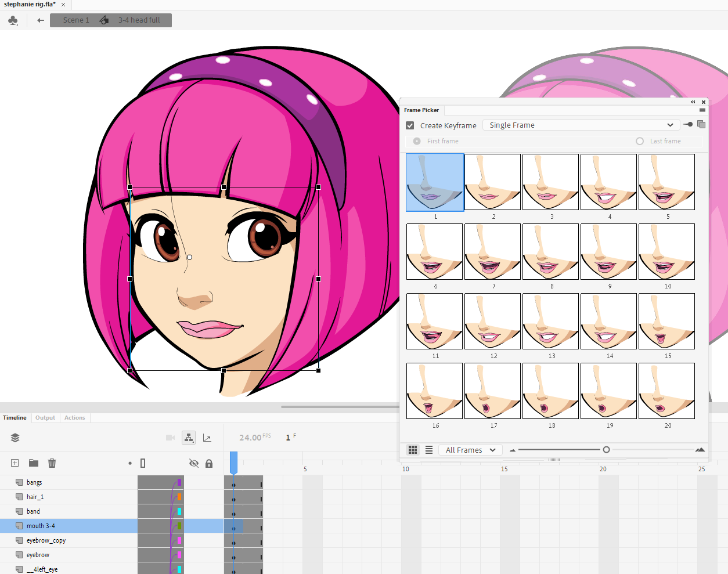Delete layer using the trash icon

(52, 463)
